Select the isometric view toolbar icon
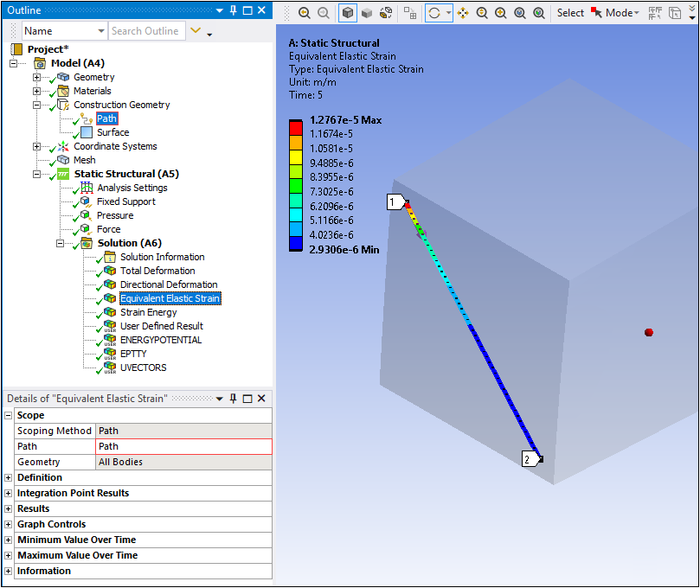This screenshot has width=700, height=588. click(x=349, y=13)
